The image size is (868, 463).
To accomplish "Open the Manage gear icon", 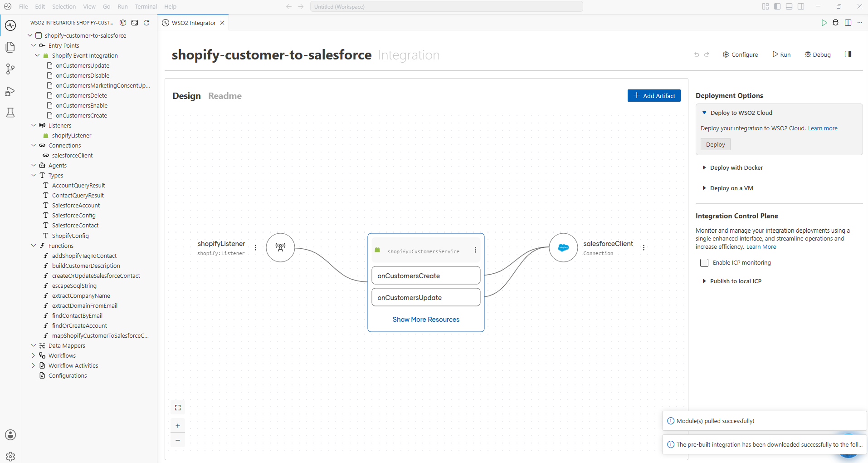I will click(10, 456).
